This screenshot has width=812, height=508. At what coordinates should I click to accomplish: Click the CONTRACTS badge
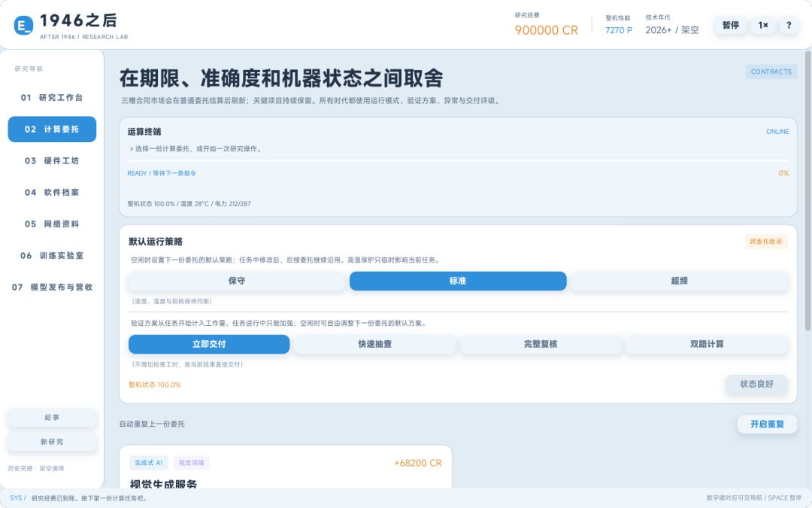click(x=771, y=71)
